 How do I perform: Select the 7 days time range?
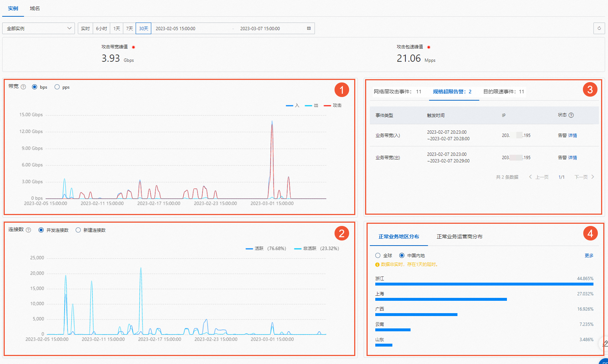pos(129,28)
